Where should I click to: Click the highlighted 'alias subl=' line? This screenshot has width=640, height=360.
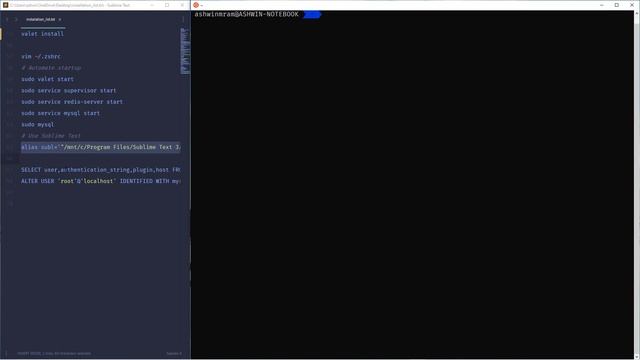[101, 147]
